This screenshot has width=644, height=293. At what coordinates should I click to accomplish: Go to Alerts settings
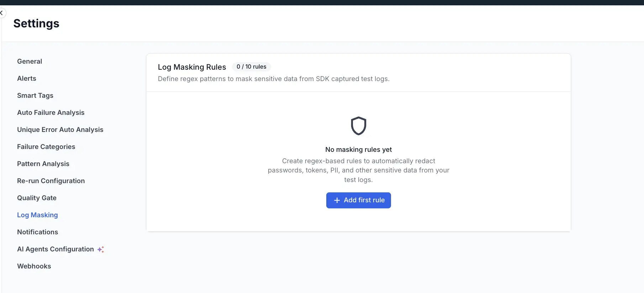pyautogui.click(x=27, y=78)
